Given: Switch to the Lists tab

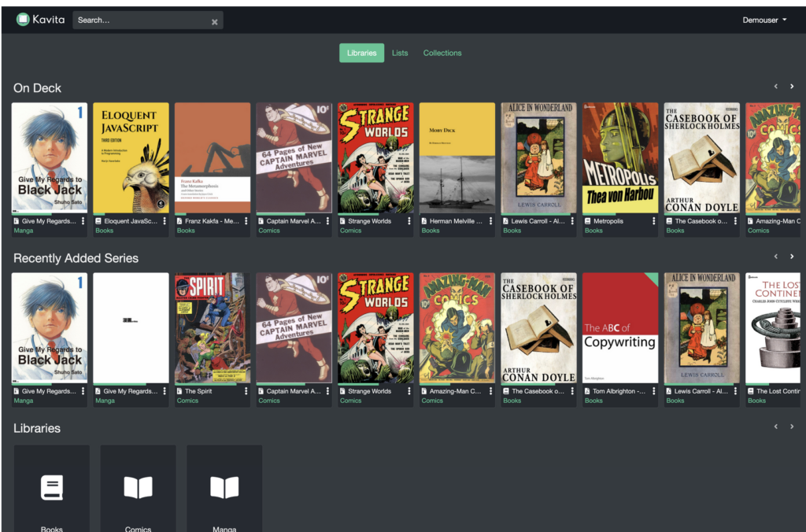Looking at the screenshot, I should point(400,53).
